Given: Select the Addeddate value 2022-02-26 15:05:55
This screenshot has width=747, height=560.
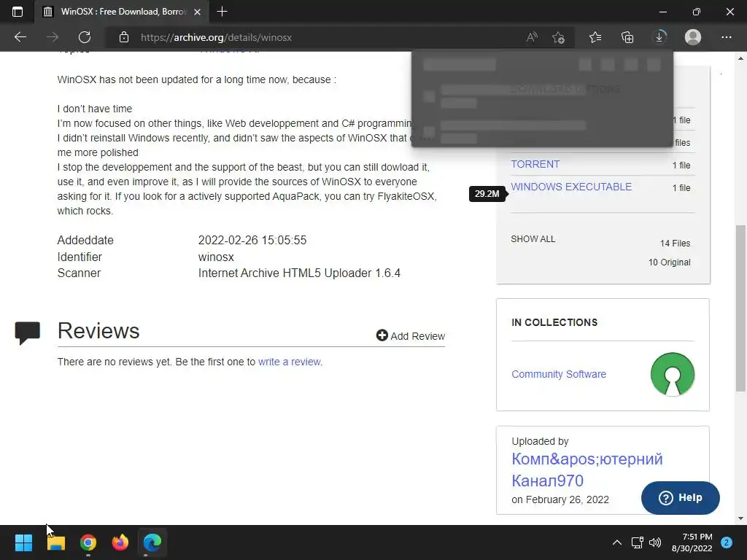Looking at the screenshot, I should (x=252, y=240).
